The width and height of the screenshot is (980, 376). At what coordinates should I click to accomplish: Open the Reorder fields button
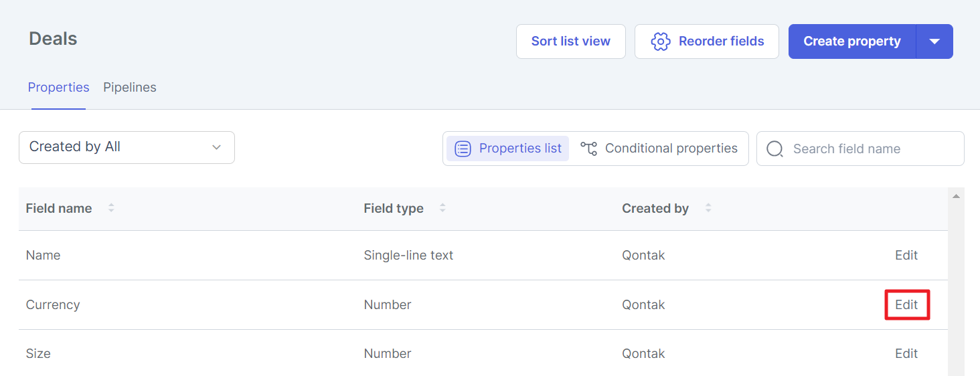click(x=706, y=41)
